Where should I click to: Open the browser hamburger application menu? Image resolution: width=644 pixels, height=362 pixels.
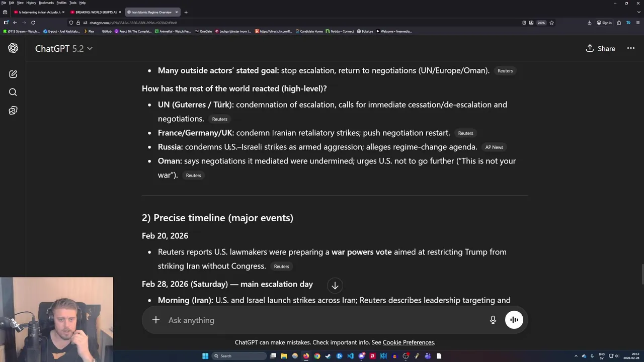637,23
